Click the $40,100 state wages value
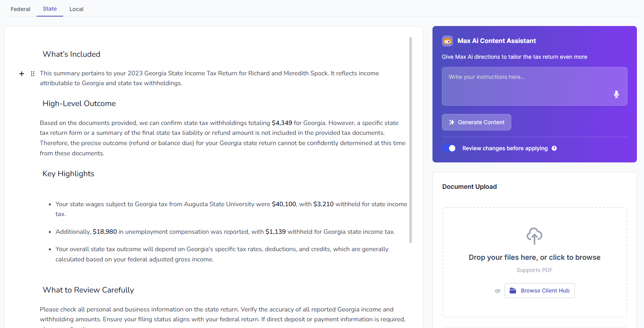This screenshot has height=328, width=644. click(284, 204)
